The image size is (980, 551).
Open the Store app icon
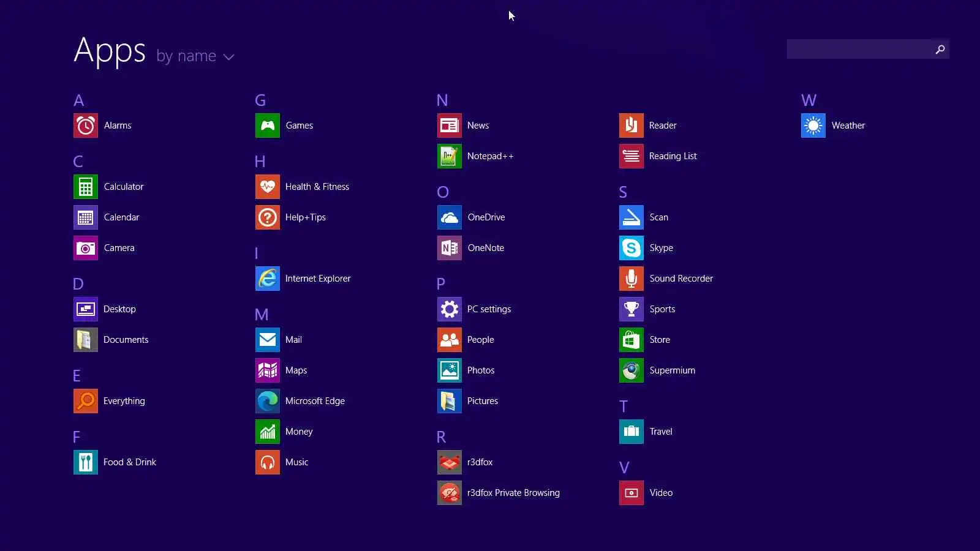[x=631, y=340]
